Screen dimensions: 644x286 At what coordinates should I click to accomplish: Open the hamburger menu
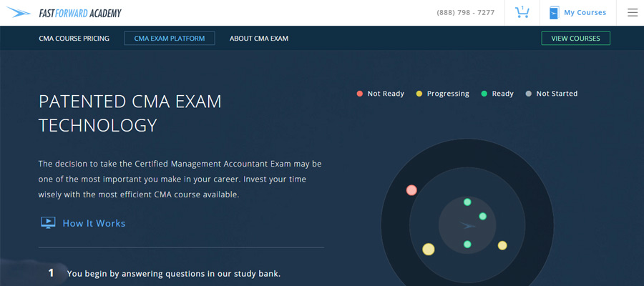[633, 13]
